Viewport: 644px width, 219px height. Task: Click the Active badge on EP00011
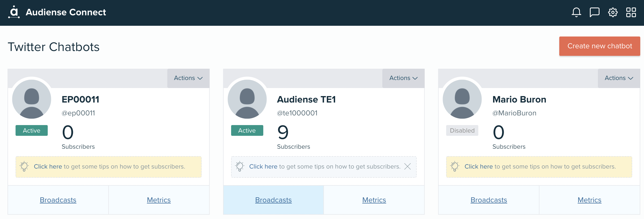pos(32,130)
